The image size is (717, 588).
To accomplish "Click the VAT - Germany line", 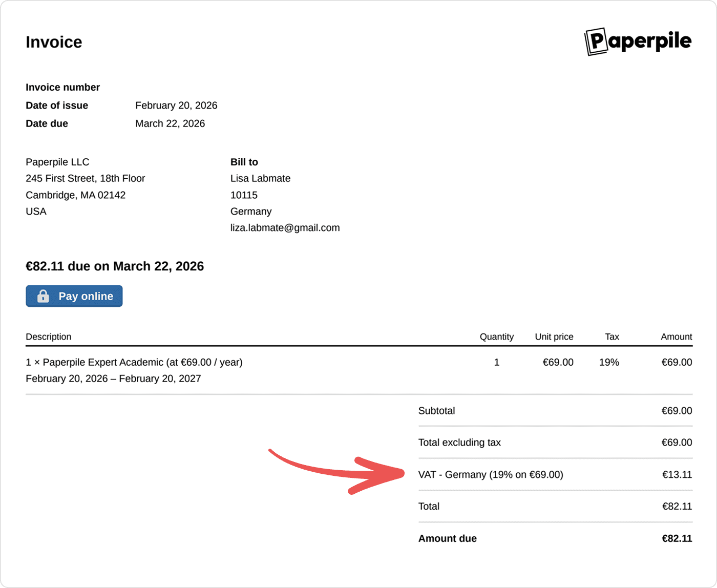I will (x=491, y=475).
